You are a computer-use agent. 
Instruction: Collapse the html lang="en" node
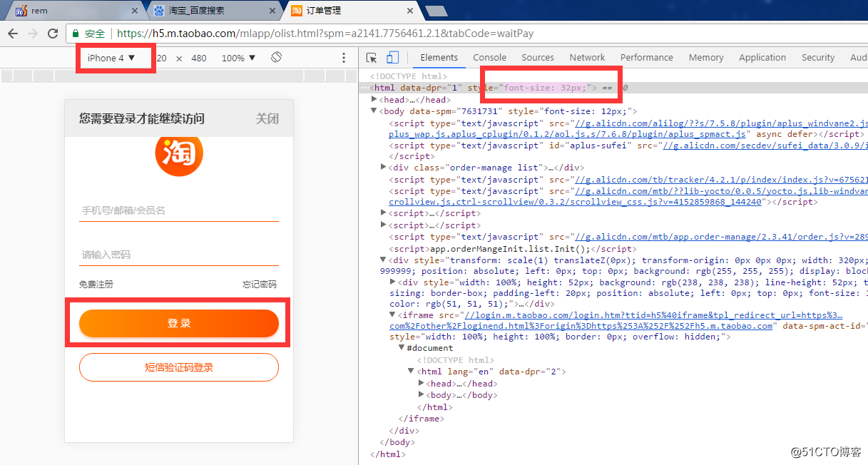[411, 372]
